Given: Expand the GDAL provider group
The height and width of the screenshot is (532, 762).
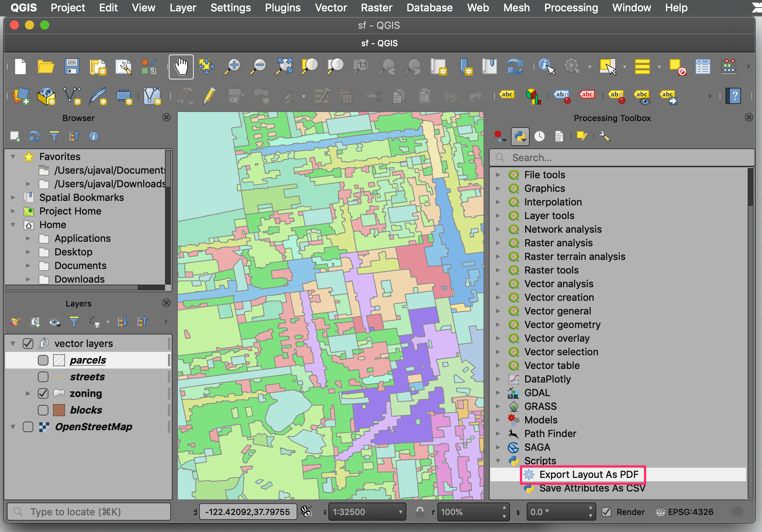Looking at the screenshot, I should (x=498, y=393).
